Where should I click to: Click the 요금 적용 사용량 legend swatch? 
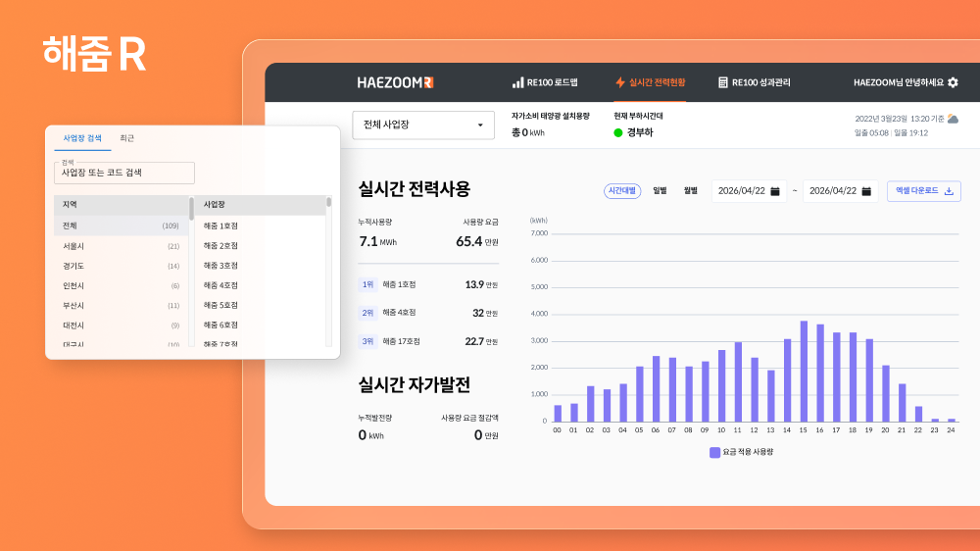715,452
